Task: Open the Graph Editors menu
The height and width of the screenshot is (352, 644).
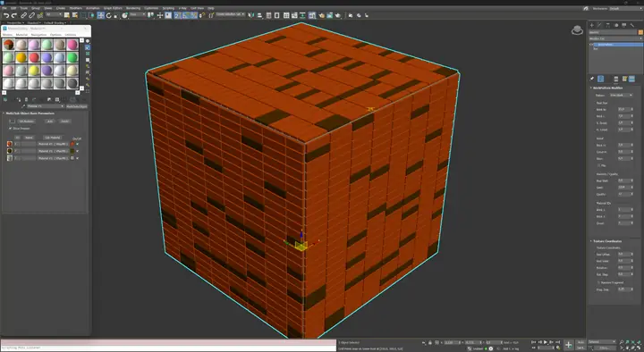Action: coord(113,8)
